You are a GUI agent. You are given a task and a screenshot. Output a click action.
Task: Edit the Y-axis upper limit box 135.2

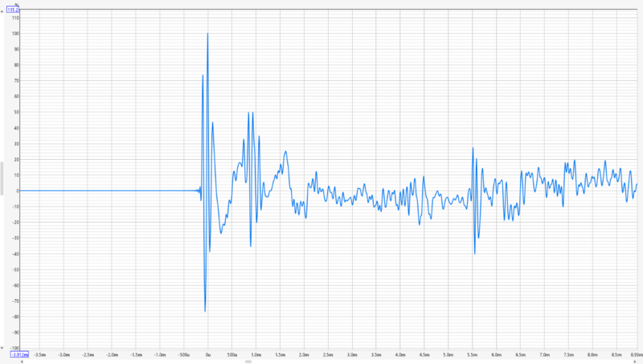pos(13,10)
